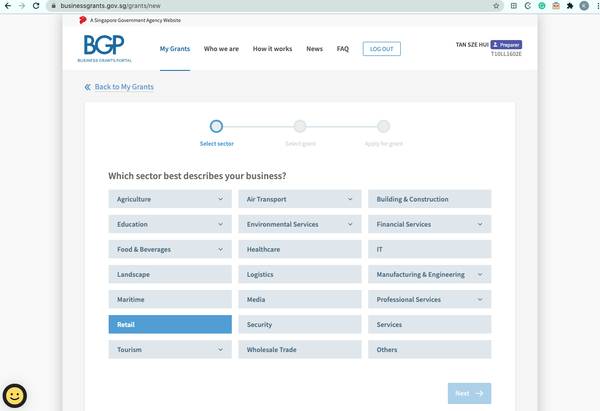This screenshot has height=411, width=600.
Task: Click the padlock site info icon
Action: coord(54,6)
